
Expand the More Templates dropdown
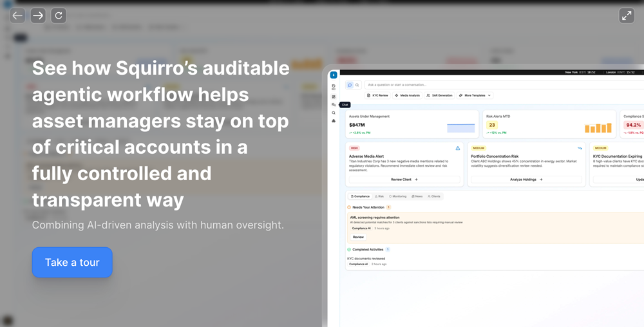(475, 95)
